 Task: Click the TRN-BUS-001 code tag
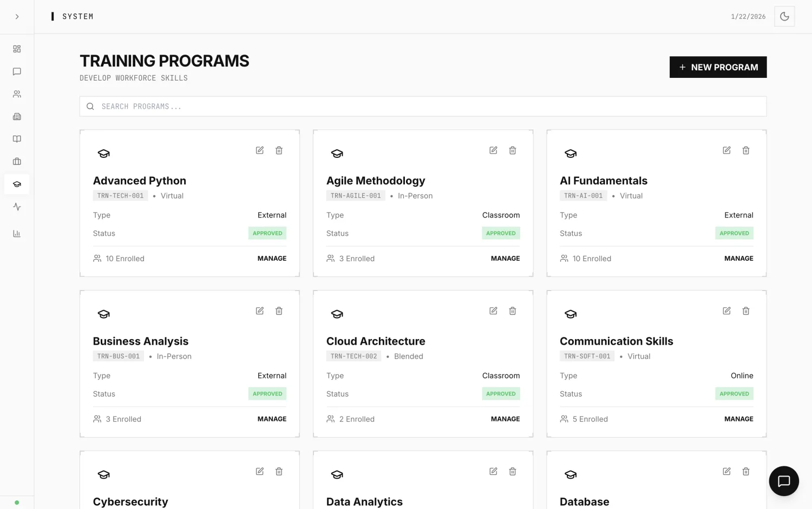119,356
